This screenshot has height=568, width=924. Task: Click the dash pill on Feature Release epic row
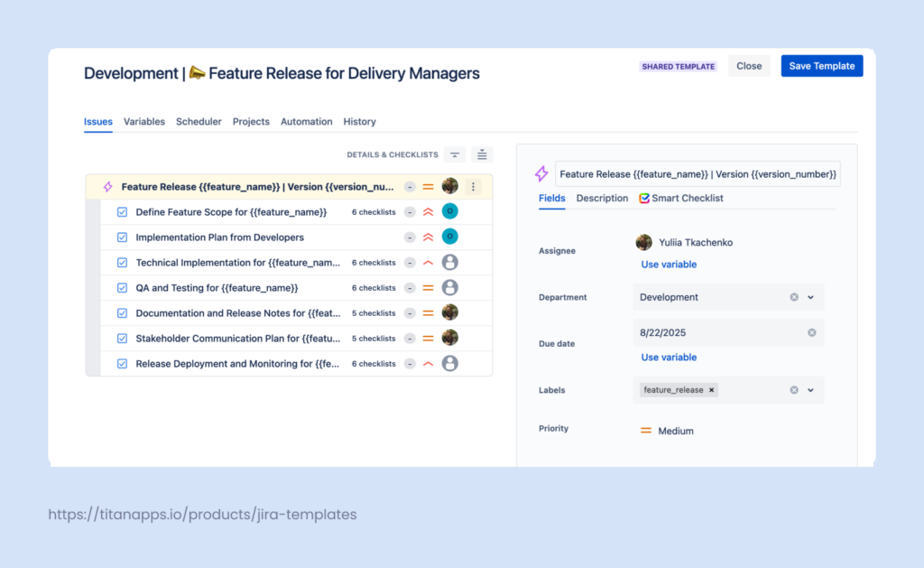pos(410,187)
